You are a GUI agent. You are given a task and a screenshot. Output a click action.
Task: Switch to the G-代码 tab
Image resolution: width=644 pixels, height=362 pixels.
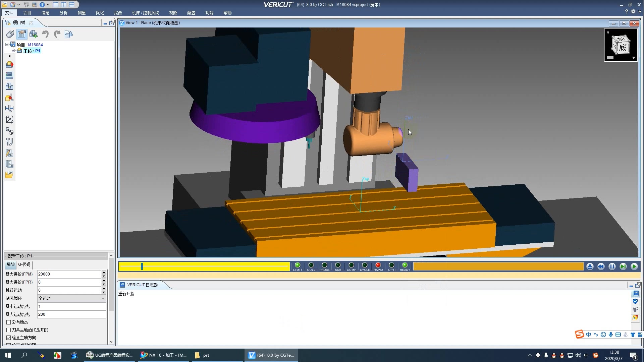click(x=24, y=264)
